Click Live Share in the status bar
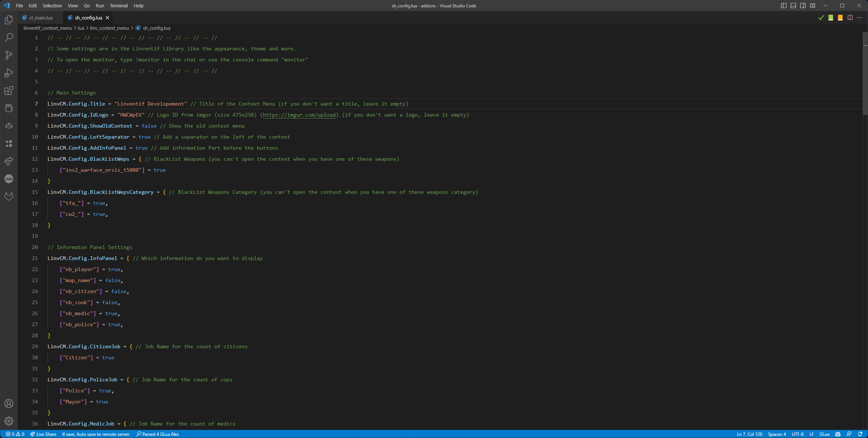The height and width of the screenshot is (438, 868). click(43, 434)
